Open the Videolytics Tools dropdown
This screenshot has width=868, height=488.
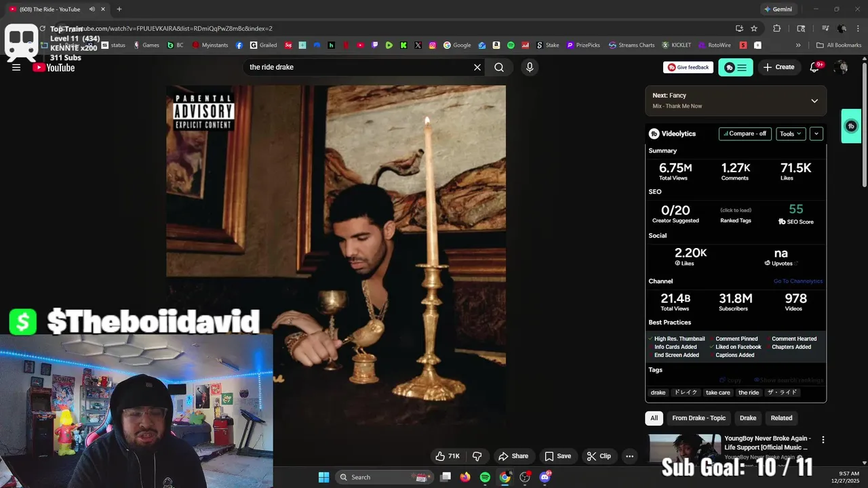click(x=791, y=134)
